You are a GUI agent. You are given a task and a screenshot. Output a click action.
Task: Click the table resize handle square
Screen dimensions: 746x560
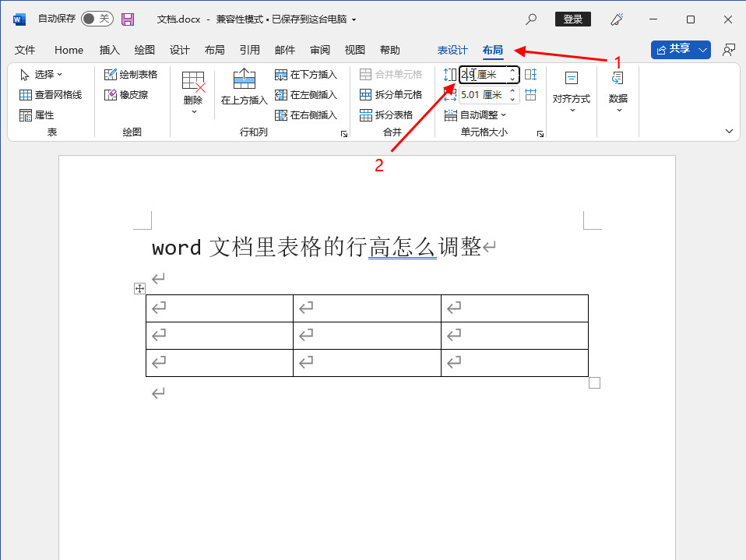pyautogui.click(x=594, y=382)
